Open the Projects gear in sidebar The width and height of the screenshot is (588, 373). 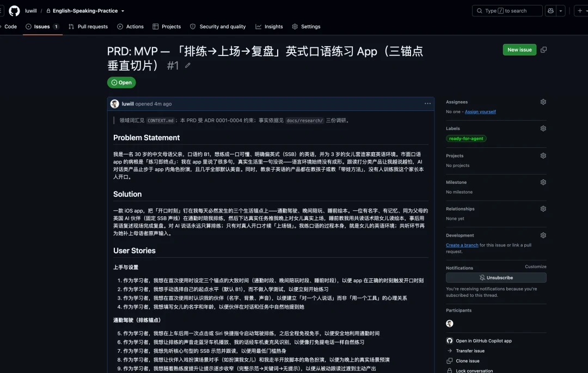(543, 156)
